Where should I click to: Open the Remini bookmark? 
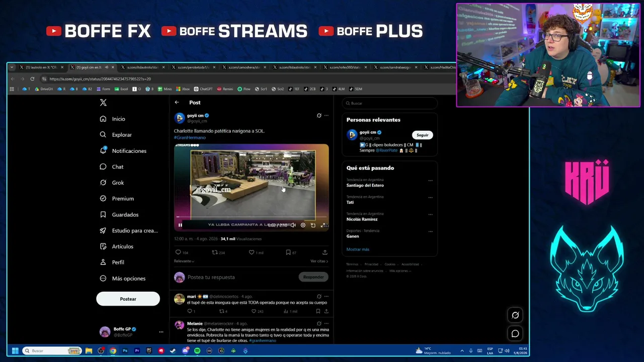click(x=225, y=89)
